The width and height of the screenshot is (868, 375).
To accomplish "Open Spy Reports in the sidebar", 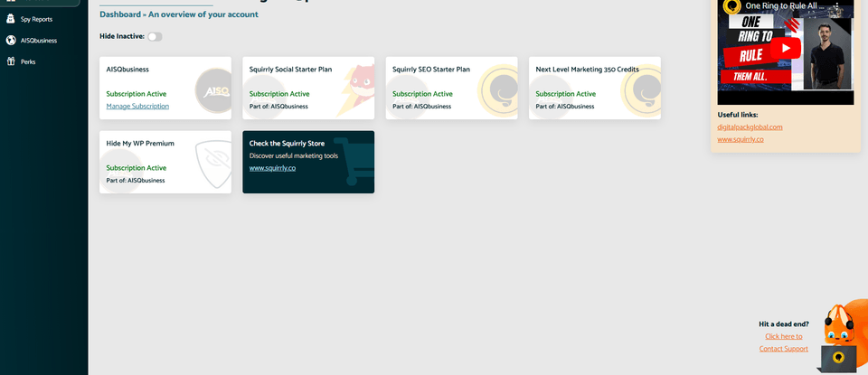I will click(36, 18).
